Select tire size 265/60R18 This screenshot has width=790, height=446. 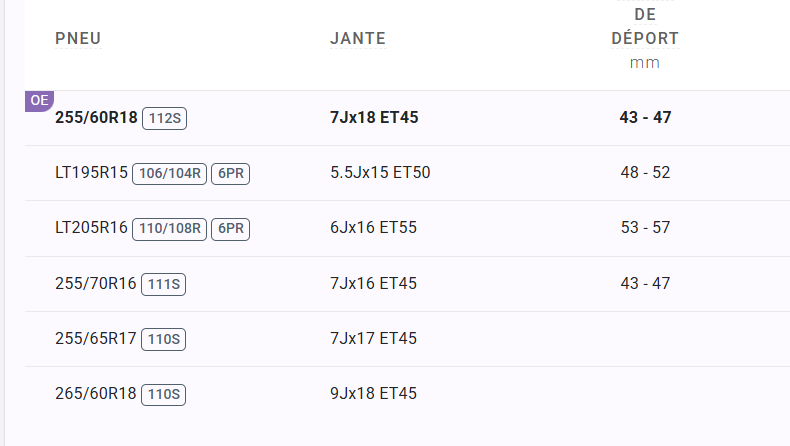[x=96, y=393]
